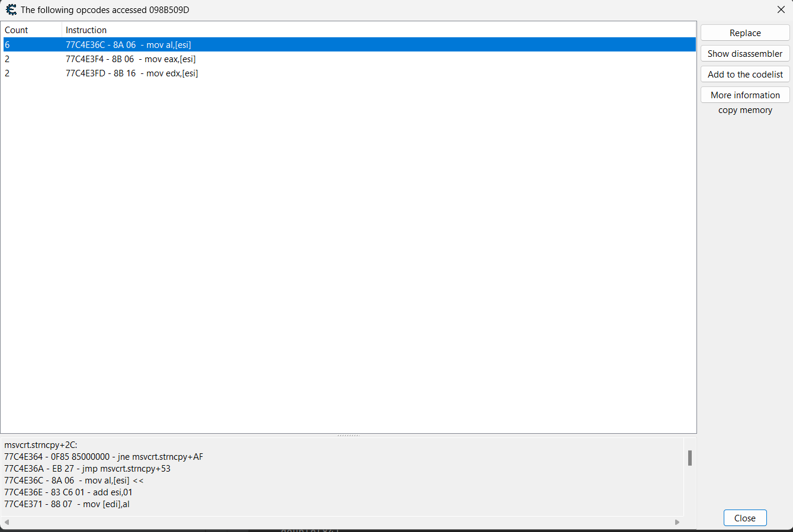The height and width of the screenshot is (532, 793).
Task: Click count value 6 in first row
Action: [x=7, y=45]
